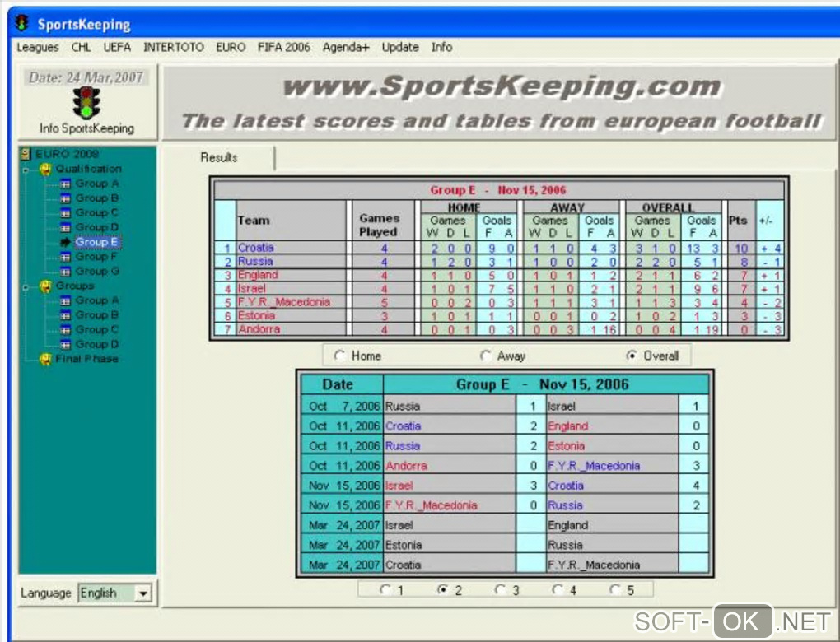840x642 pixels.
Task: Select the Home standings radio button
Action: coord(339,356)
